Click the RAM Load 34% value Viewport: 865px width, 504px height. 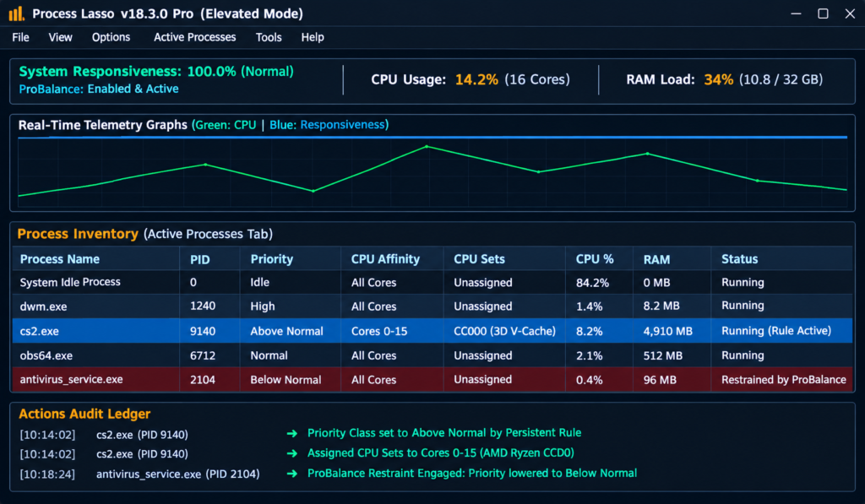[x=718, y=79]
